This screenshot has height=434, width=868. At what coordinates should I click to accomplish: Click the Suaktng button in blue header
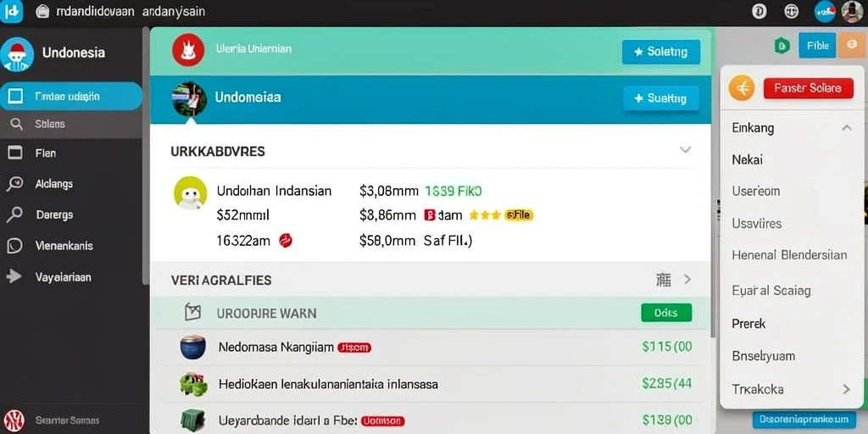tap(661, 98)
